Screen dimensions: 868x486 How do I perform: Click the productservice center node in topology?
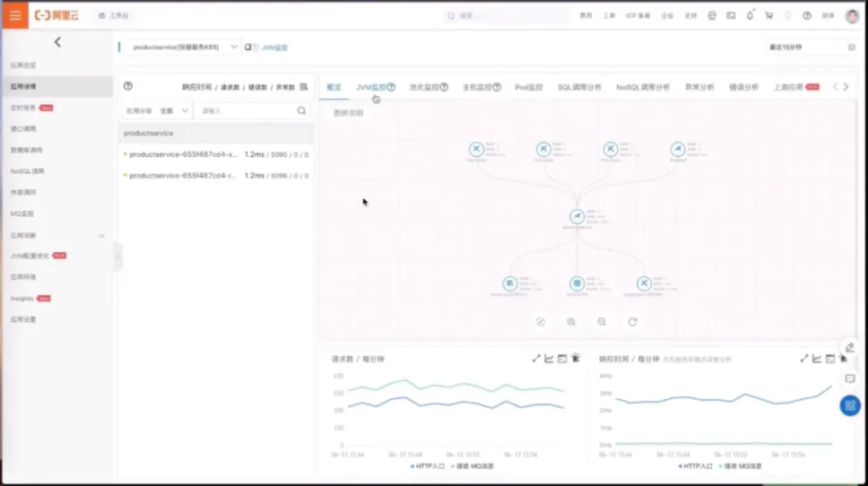tap(577, 216)
